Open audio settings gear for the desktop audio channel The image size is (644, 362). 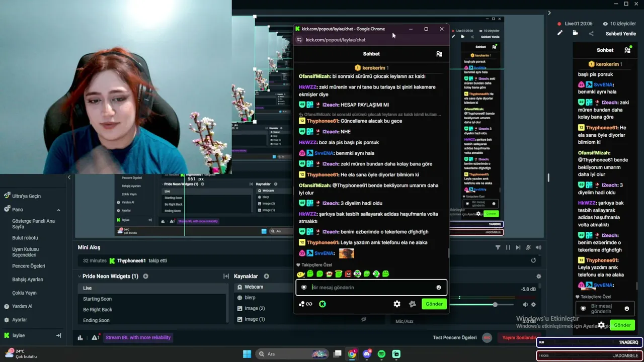coord(533,305)
